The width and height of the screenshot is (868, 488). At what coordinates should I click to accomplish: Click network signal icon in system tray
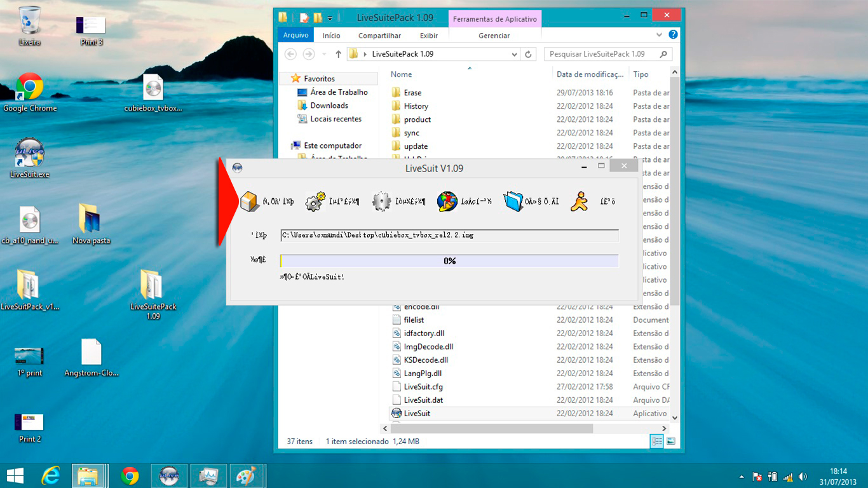click(788, 477)
